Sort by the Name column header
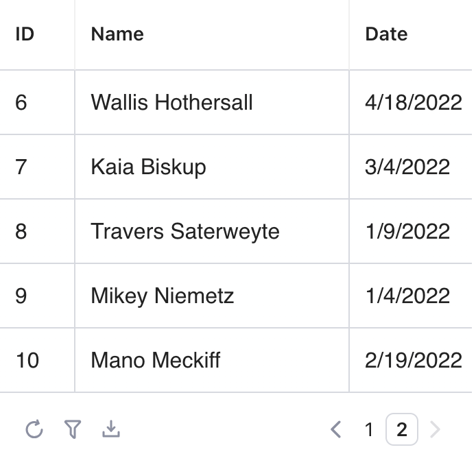Screen dimensions: 476x454 (x=117, y=34)
